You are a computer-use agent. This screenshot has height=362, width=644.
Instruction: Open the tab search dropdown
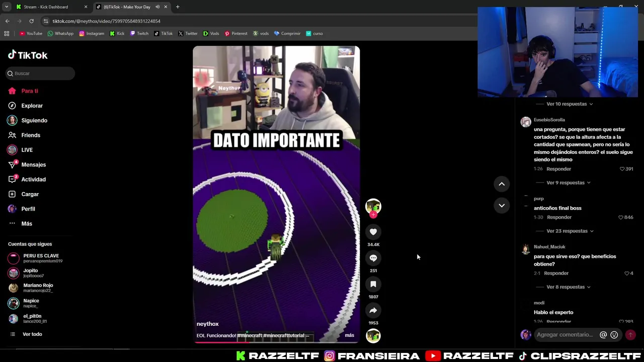pos(6,7)
